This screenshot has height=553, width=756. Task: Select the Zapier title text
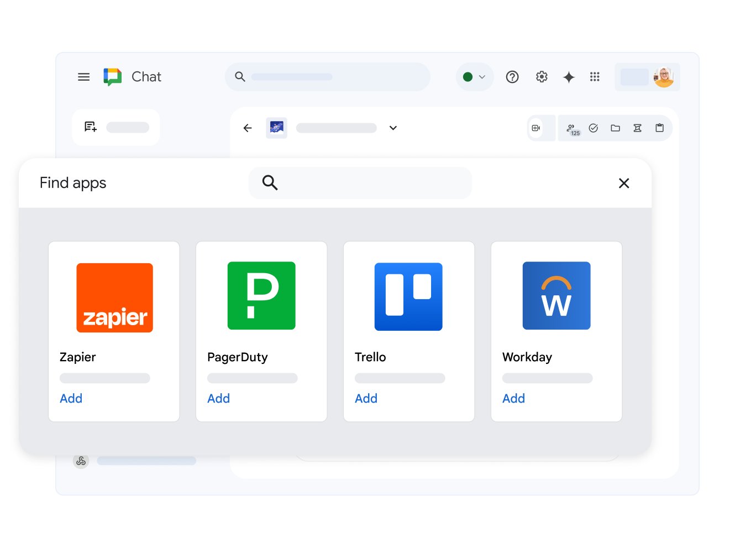pyautogui.click(x=77, y=357)
